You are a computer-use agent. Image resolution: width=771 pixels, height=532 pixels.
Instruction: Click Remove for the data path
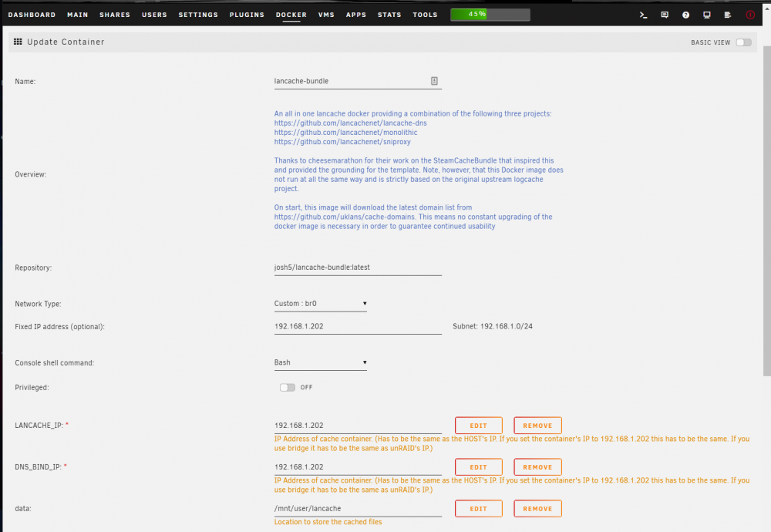pos(537,509)
